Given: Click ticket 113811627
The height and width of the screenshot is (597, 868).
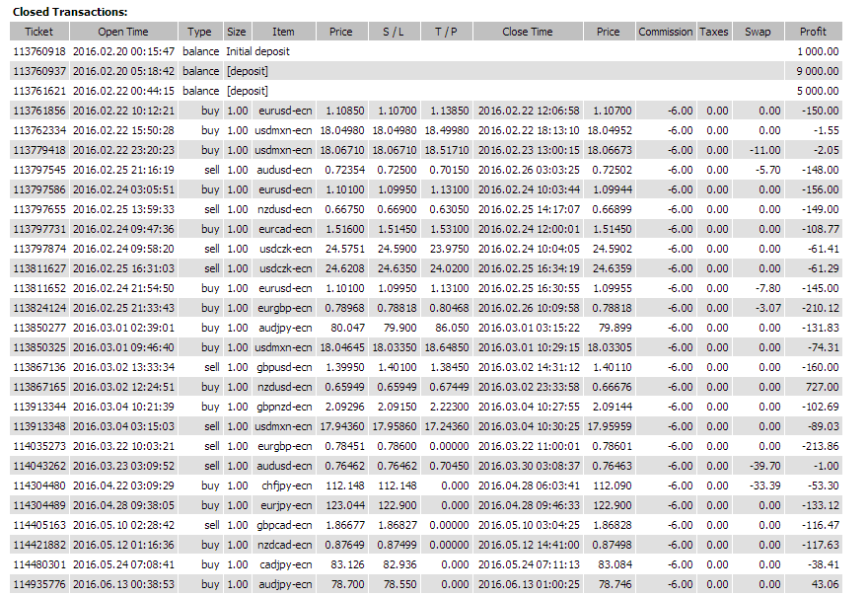Looking at the screenshot, I should pyautogui.click(x=39, y=268).
